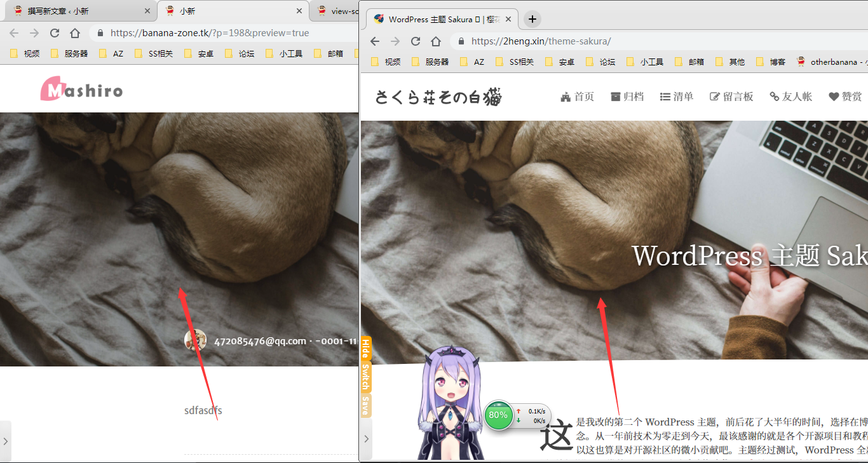Screen dimensions: 868x463
Task: Open 邮箱 bookmark folder in right window
Action: pyautogui.click(x=689, y=62)
